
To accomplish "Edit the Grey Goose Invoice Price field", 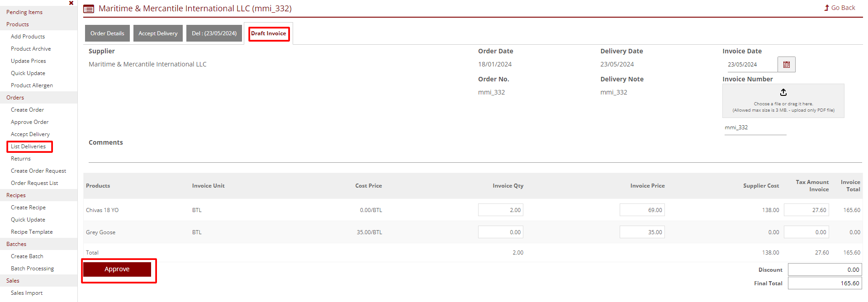I will click(642, 232).
